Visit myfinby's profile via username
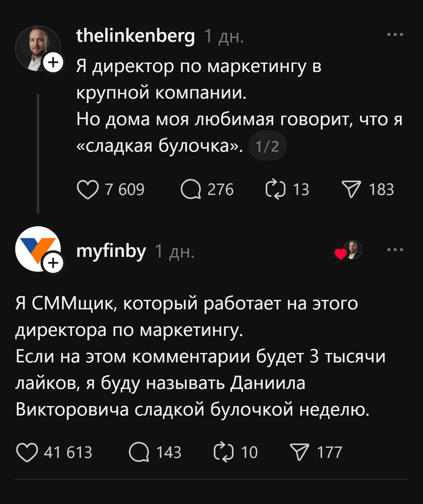 [x=109, y=249]
